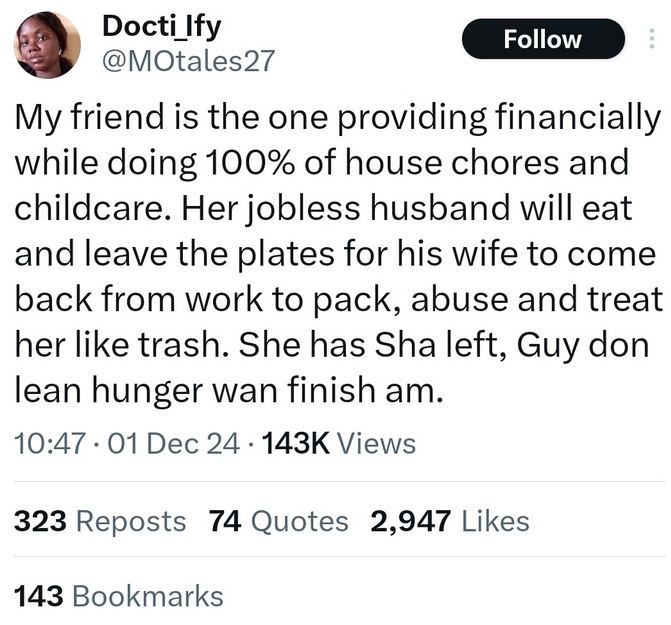This screenshot has height=625, width=671.
Task: Show the 2,947 Likes list
Action: [449, 521]
